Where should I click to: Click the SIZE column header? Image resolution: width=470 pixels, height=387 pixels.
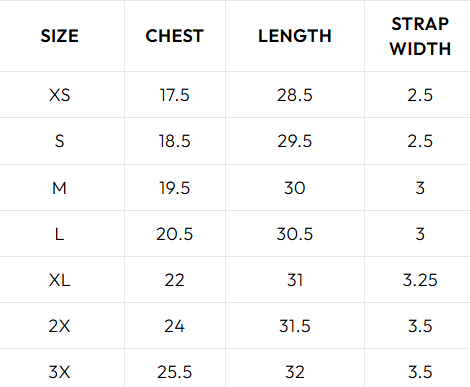pyautogui.click(x=60, y=36)
